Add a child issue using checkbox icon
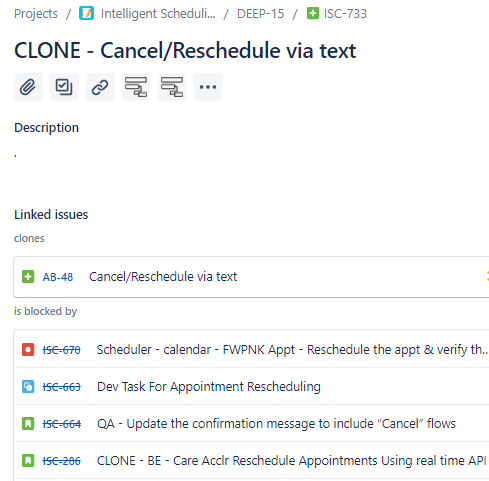This screenshot has width=489, height=481. 64,87
